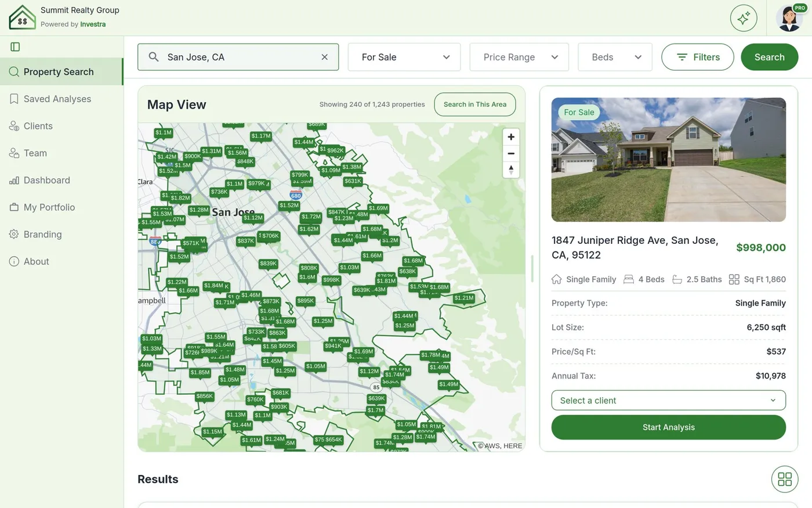Open the Filters panel

tap(698, 57)
